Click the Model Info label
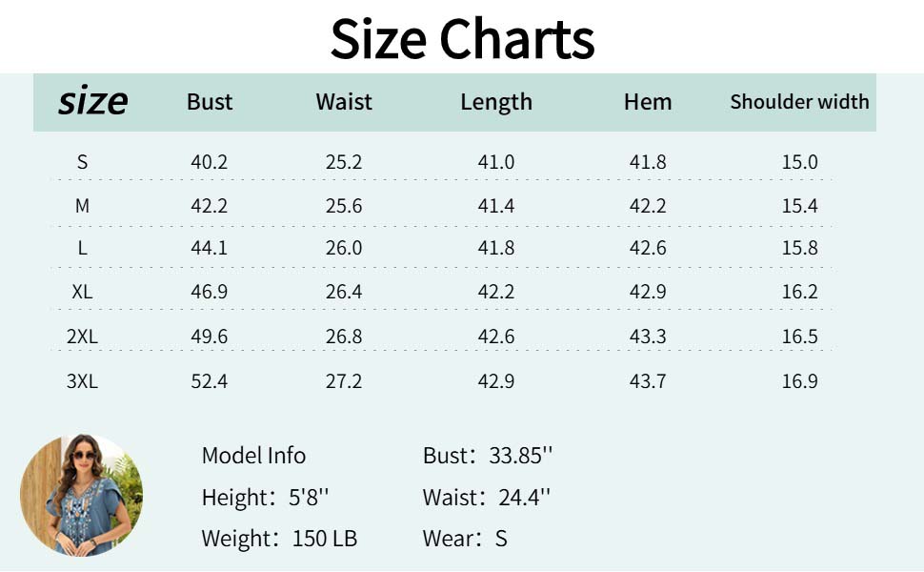This screenshot has width=924, height=572. coord(253,456)
